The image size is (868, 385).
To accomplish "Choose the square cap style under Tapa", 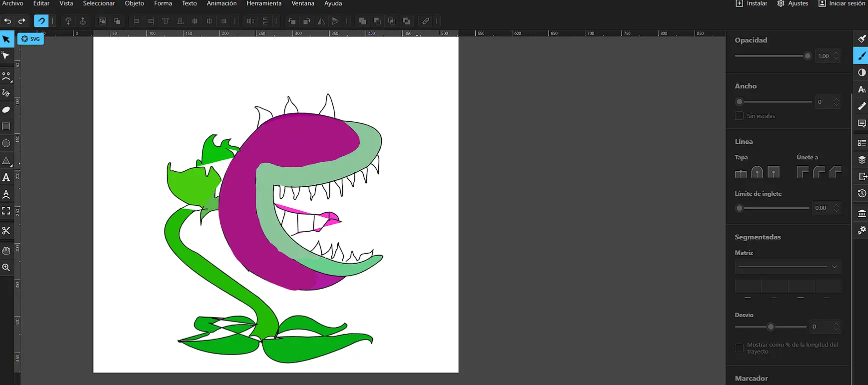I will click(774, 173).
